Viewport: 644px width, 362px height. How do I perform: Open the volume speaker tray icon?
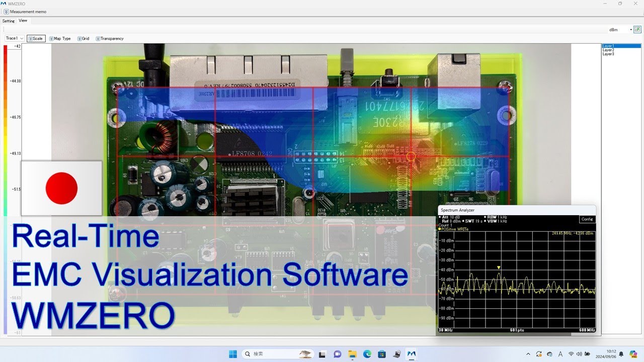(x=579, y=354)
